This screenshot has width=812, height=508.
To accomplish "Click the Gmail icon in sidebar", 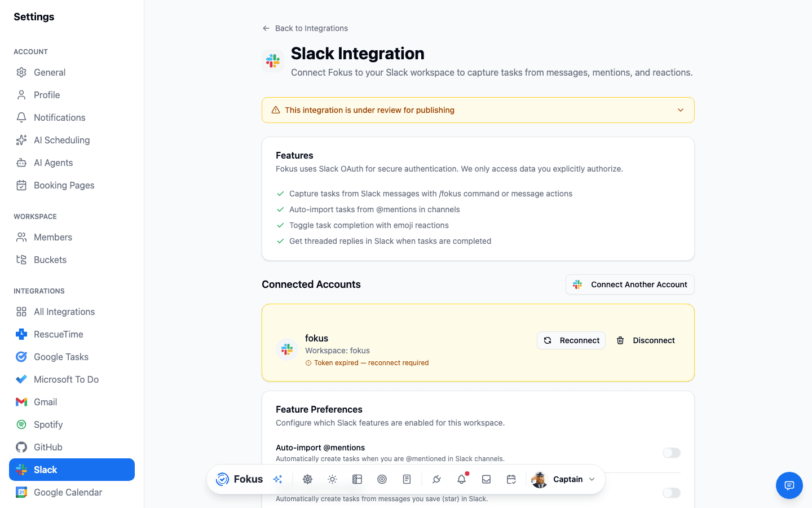I will [21, 402].
